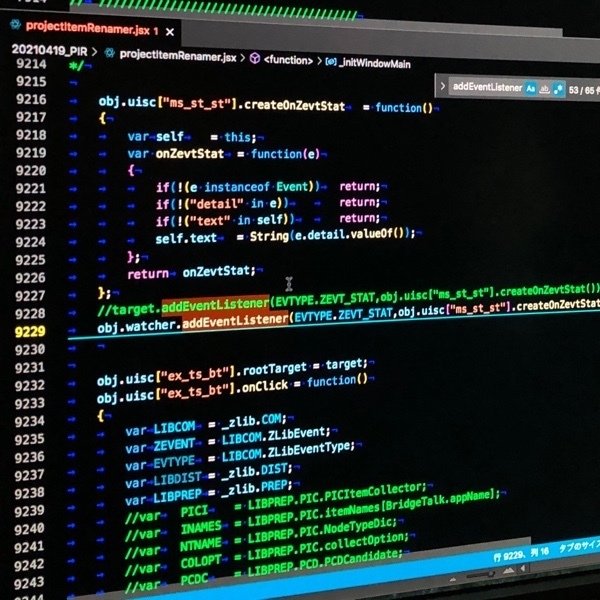The width and height of the screenshot is (600, 600).
Task: Click line number 9229 highlighted in the gutter
Action: tap(30, 331)
